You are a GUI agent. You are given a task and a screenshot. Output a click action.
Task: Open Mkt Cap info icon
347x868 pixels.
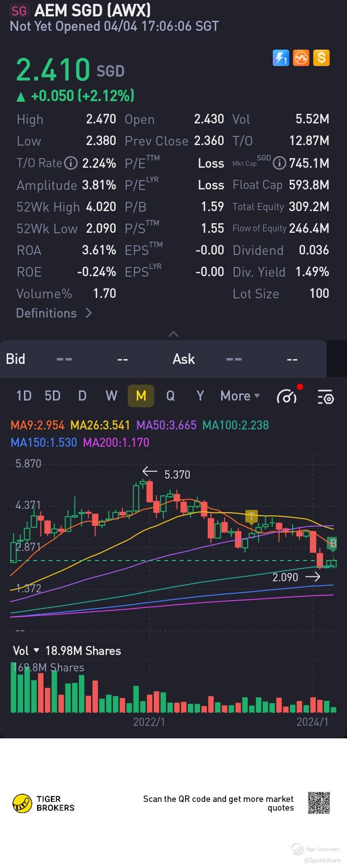(x=280, y=163)
